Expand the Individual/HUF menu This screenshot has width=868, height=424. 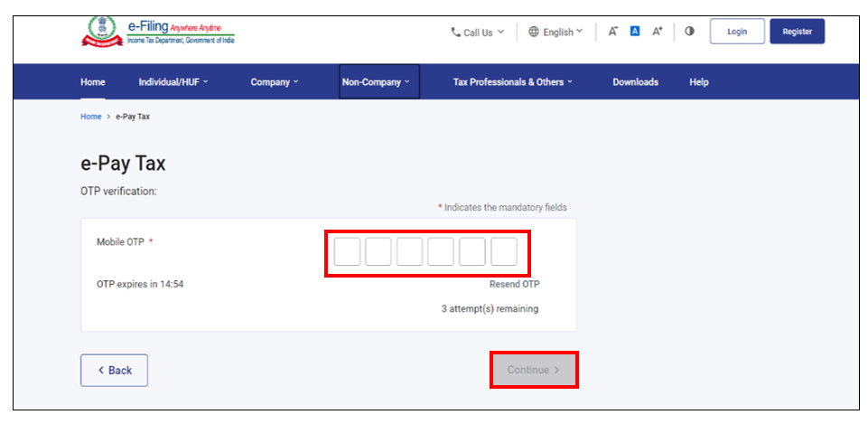click(173, 82)
